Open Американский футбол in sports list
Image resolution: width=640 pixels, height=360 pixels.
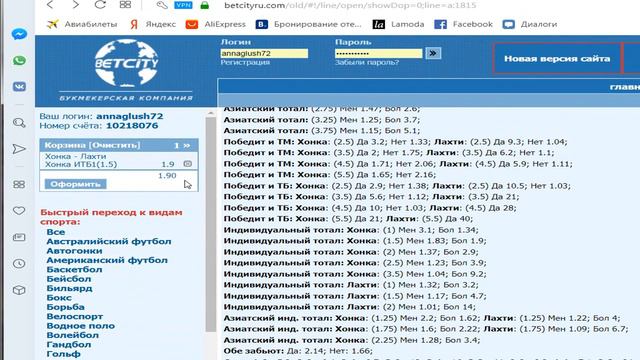[x=107, y=260]
